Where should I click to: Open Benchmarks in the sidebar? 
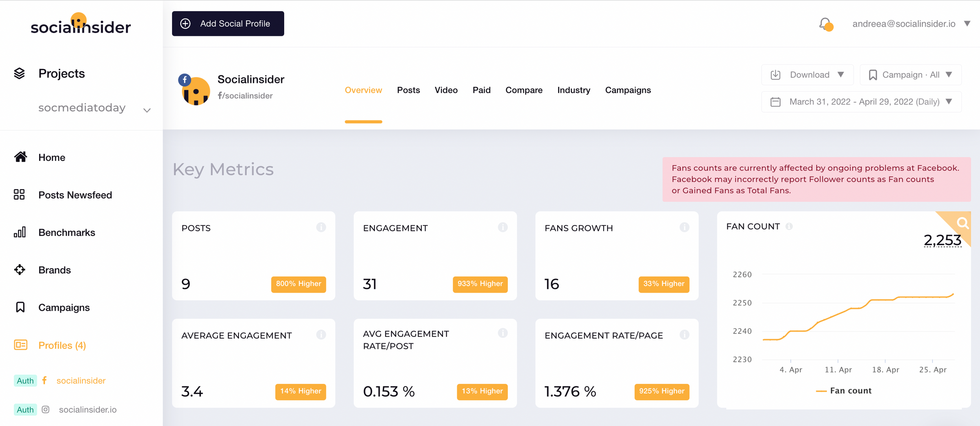click(x=67, y=232)
